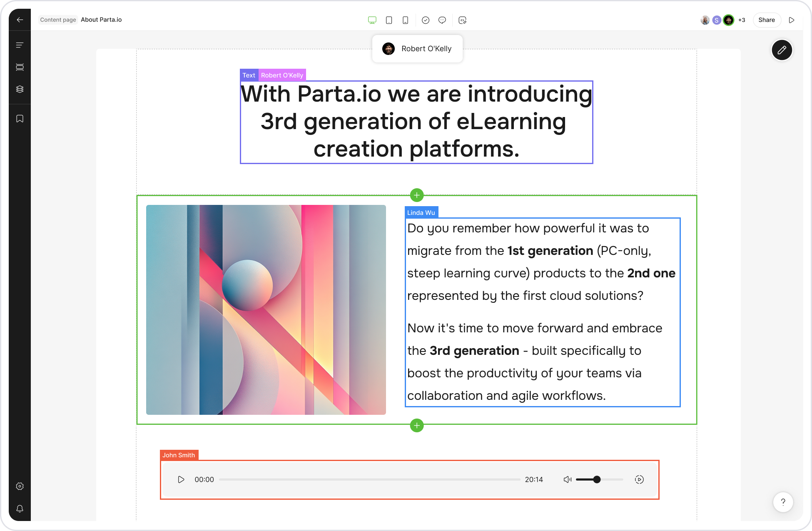Screen dimensions: 812x531
Task: Open settings gear in sidebar
Action: coord(20,486)
